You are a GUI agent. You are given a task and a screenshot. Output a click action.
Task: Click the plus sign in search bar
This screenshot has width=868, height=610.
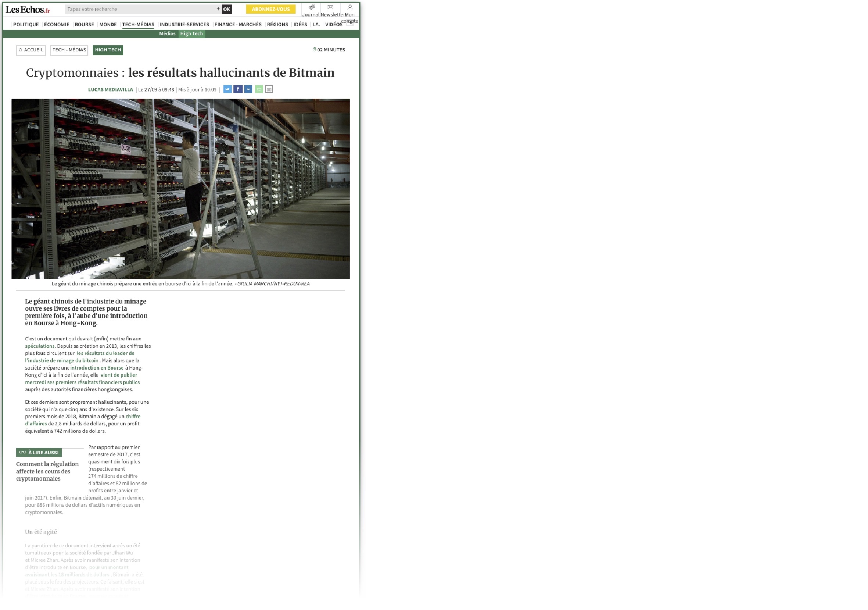tap(218, 9)
